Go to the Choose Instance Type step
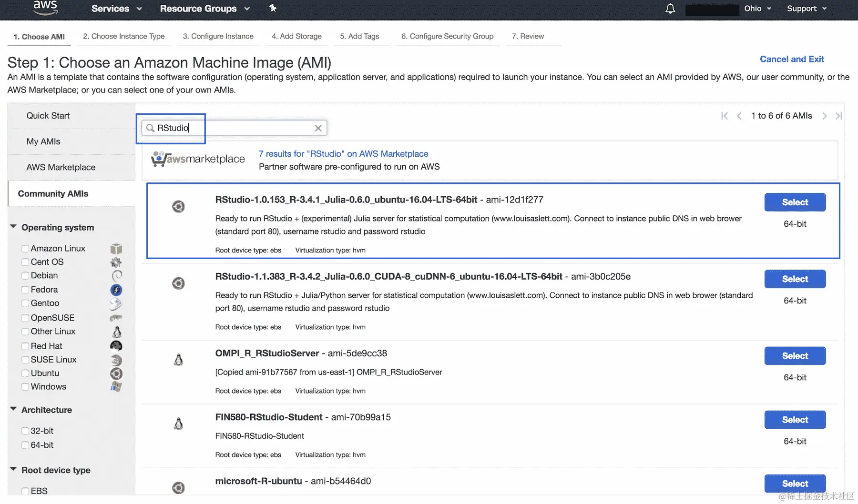 click(124, 36)
